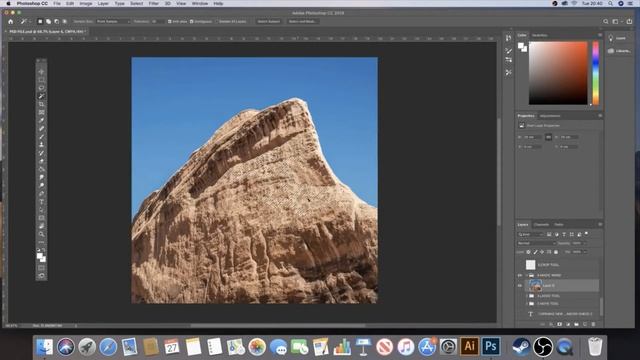This screenshot has height=360, width=640.
Task: Create a new group with the folder icon
Action: pos(576,324)
